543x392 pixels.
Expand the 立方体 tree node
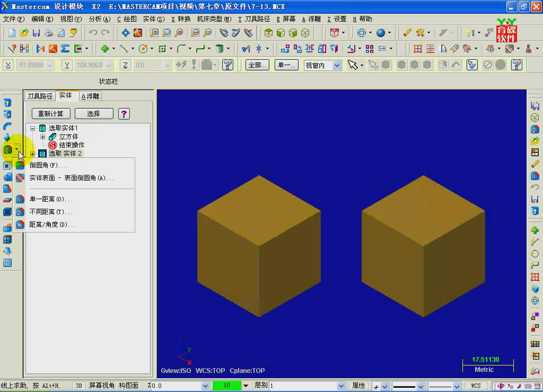[42, 137]
